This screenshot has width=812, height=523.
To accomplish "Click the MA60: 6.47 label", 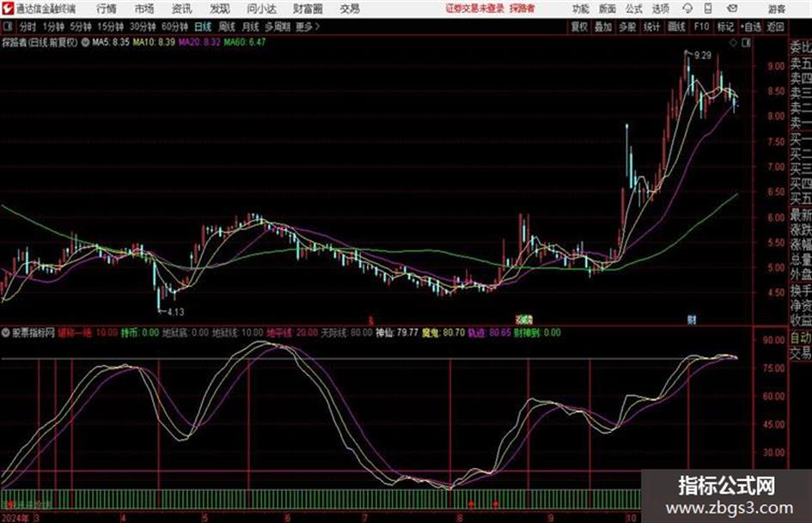I will coord(245,42).
